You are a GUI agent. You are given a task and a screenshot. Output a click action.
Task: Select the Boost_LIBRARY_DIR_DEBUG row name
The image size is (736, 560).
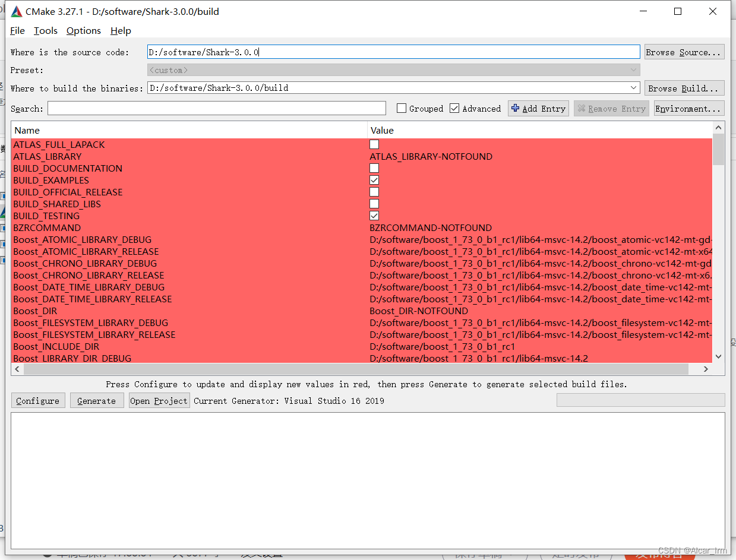tap(72, 358)
